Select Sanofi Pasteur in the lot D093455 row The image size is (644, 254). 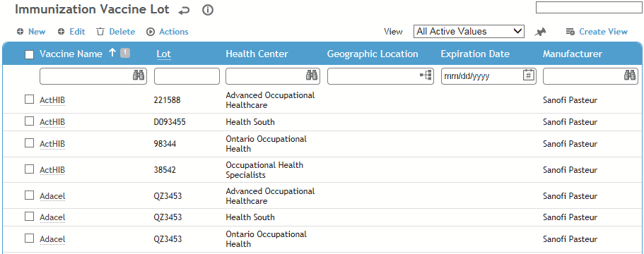pos(570,122)
